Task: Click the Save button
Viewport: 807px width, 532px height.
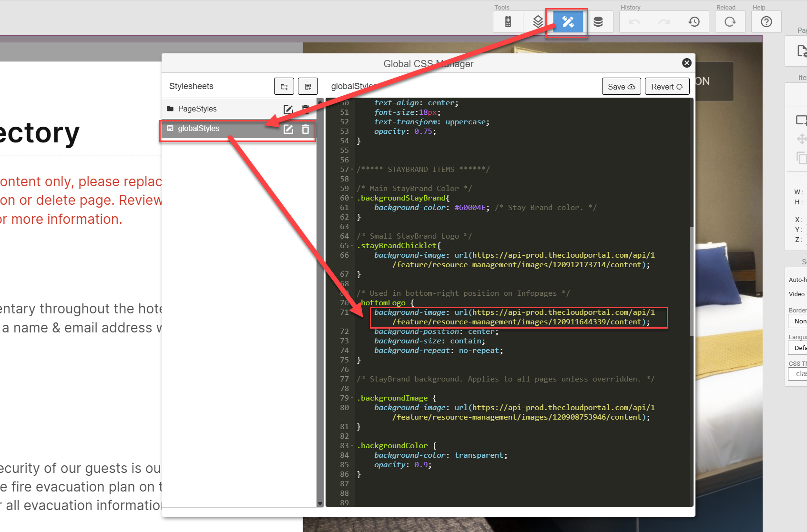Action: 621,87
